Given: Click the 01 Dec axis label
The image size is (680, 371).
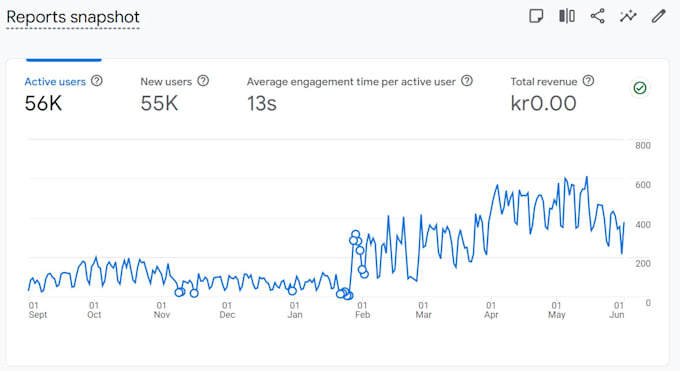Looking at the screenshot, I should 227,310.
